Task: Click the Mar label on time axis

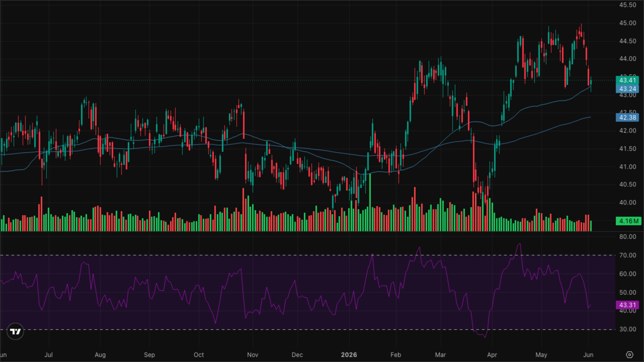Action: [x=440, y=355]
